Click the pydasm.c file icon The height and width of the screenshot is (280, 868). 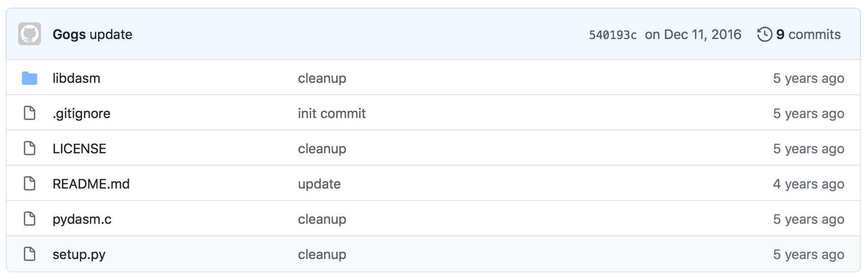pos(29,218)
